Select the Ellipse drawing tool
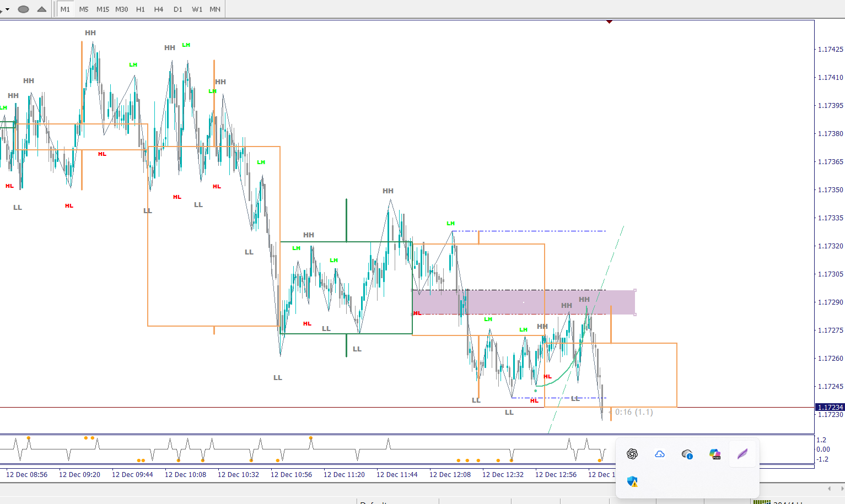 pyautogui.click(x=23, y=9)
